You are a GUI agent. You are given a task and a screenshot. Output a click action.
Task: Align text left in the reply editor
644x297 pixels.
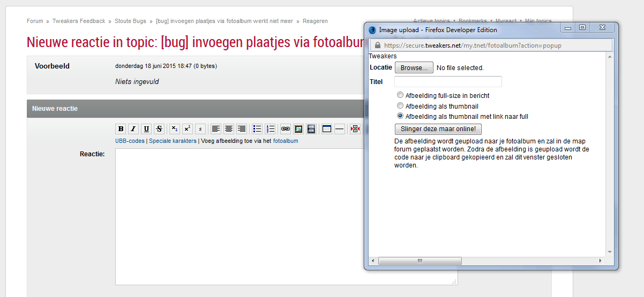point(216,129)
